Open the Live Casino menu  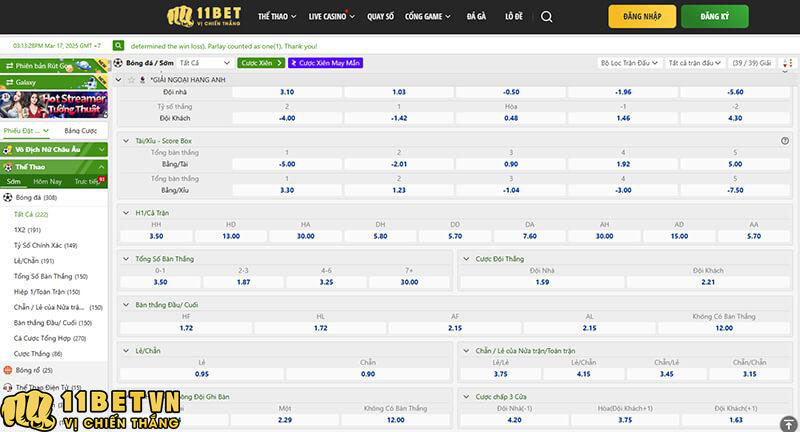(x=330, y=17)
